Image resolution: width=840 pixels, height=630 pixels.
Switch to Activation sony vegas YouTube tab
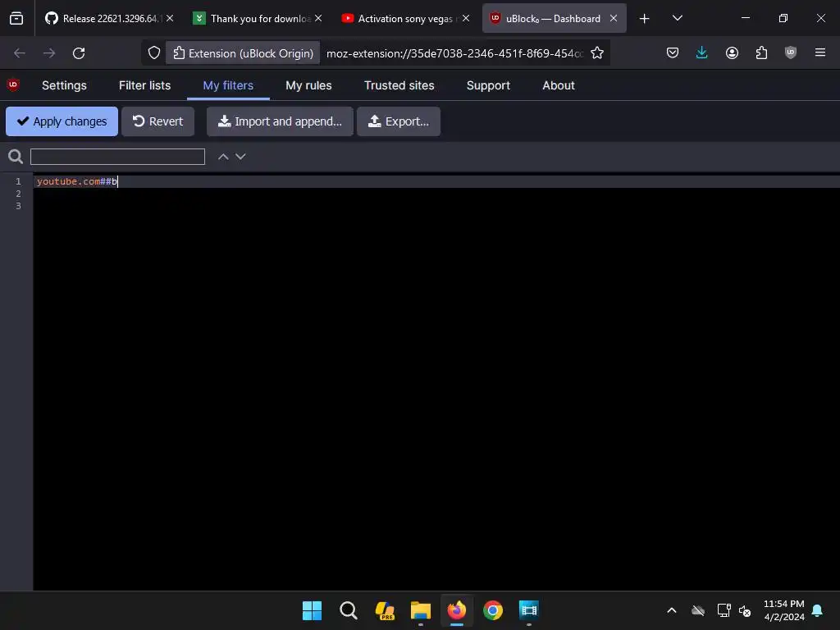point(399,18)
